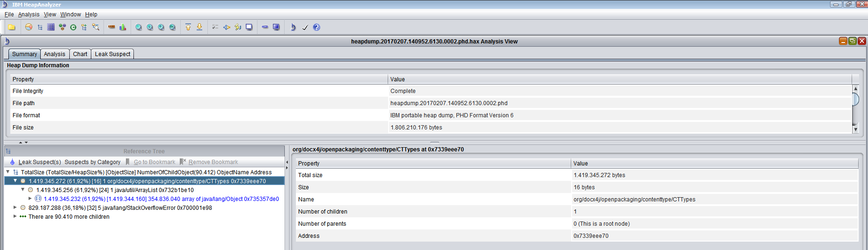Minimize the Analysis View inner window

click(843, 41)
